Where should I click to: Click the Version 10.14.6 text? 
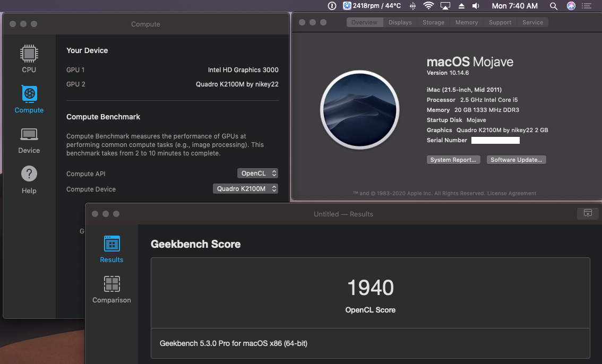tap(448, 73)
